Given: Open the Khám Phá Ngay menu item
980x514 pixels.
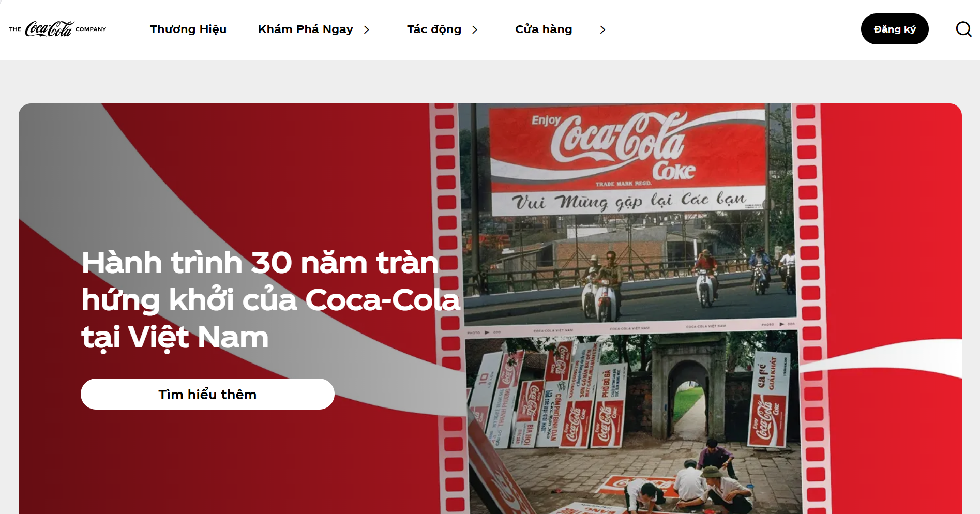Looking at the screenshot, I should pyautogui.click(x=306, y=29).
